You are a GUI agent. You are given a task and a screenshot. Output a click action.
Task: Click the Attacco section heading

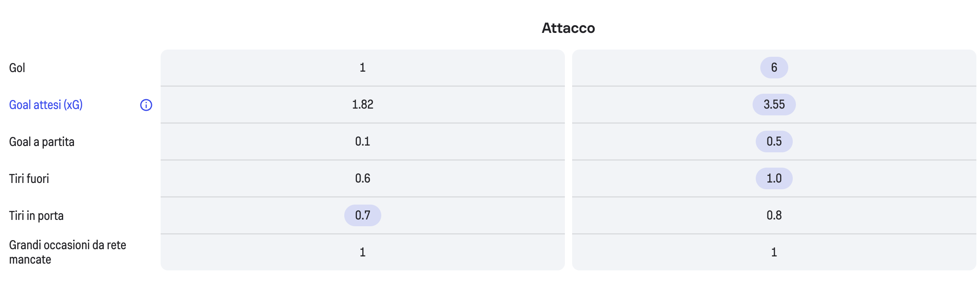568,28
